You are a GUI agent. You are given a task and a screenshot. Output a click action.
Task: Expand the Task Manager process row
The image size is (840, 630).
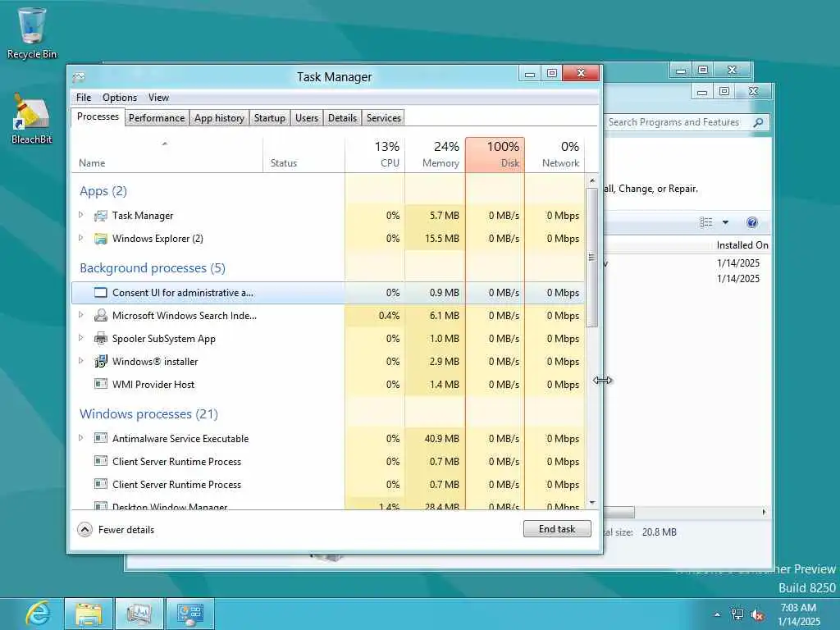(81, 215)
